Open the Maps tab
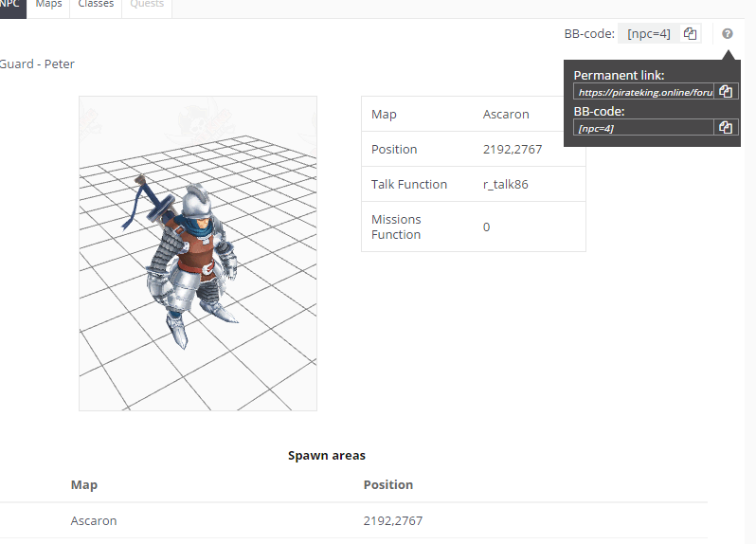Viewport: 756px width, 544px height. [48, 7]
